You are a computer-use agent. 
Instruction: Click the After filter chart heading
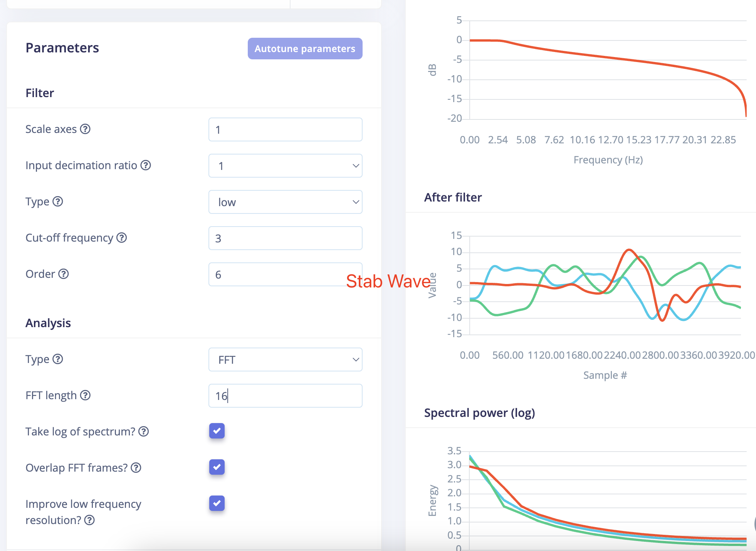(x=453, y=197)
